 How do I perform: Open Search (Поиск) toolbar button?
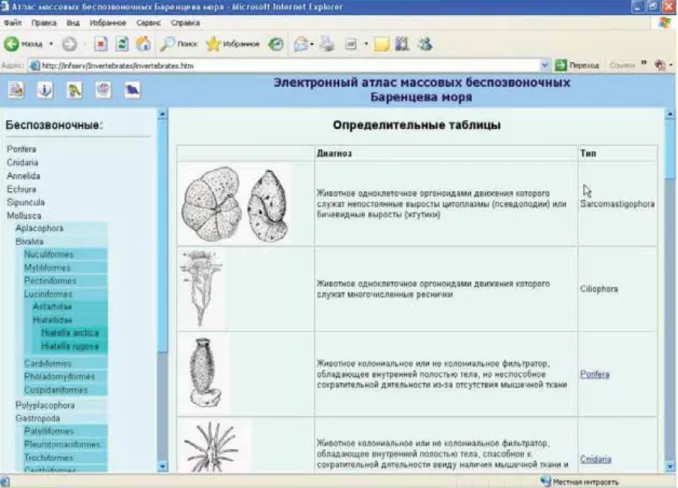click(x=178, y=44)
